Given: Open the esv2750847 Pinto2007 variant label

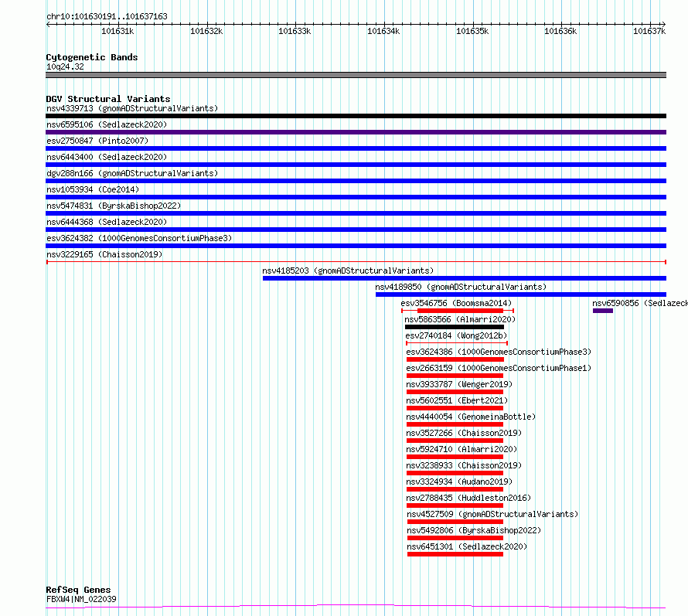Looking at the screenshot, I should click(97, 141).
